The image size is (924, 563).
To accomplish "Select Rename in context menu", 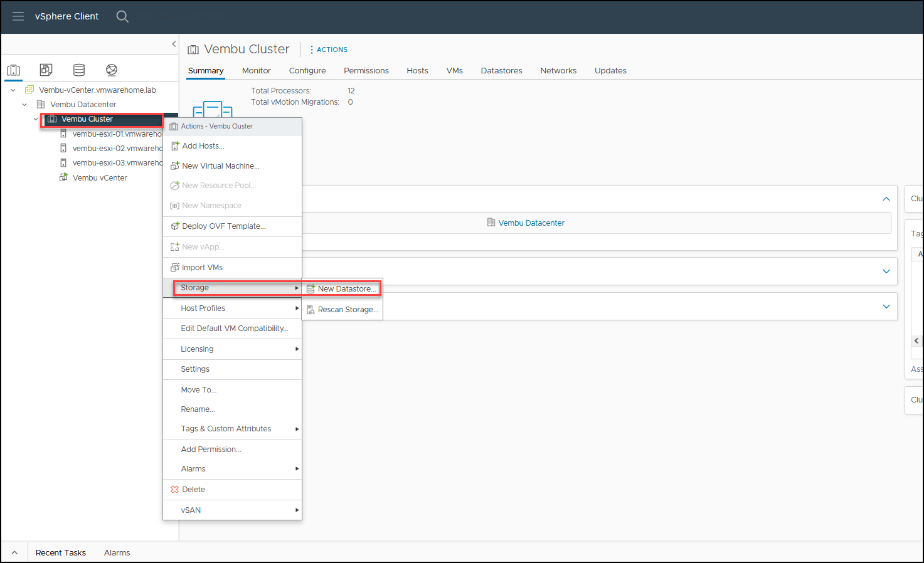I will click(232, 409).
